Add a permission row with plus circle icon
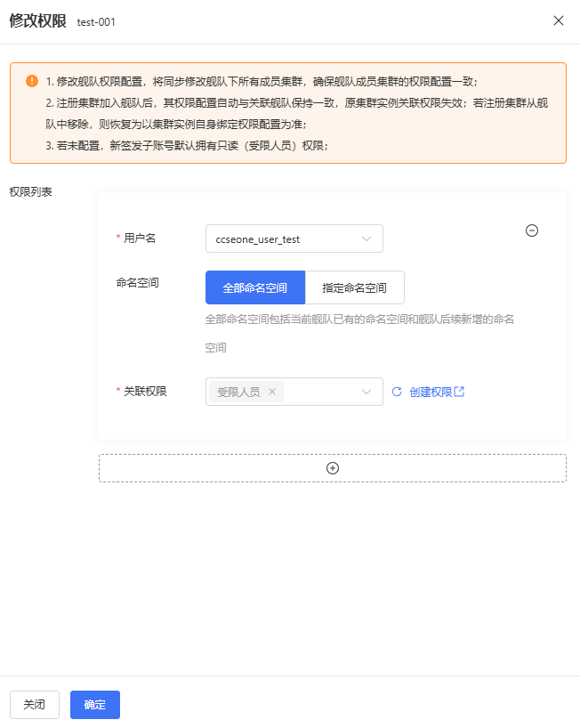Viewport: 580px width, 728px height. 333,468
